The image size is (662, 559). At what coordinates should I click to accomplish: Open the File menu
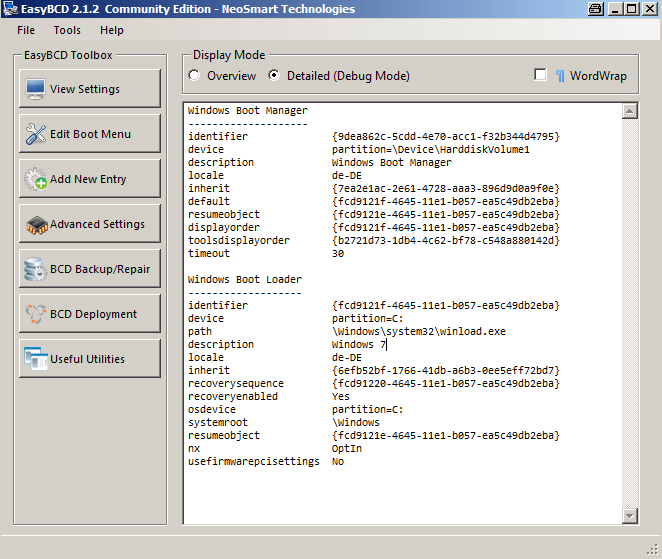[x=26, y=30]
